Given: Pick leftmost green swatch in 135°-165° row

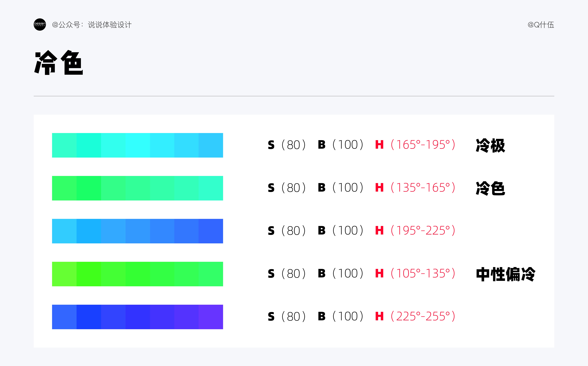Looking at the screenshot, I should click(x=64, y=188).
